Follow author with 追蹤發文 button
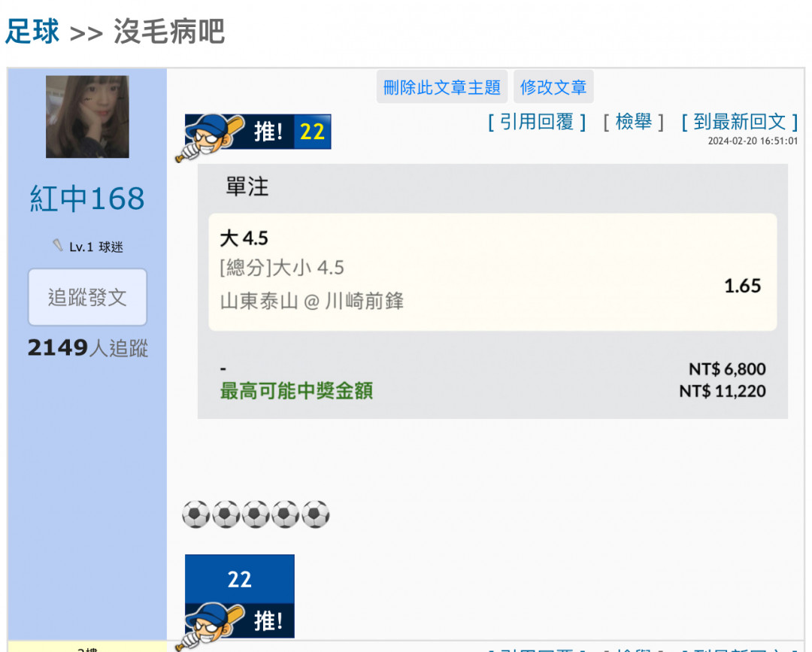The width and height of the screenshot is (812, 652). pos(87,297)
